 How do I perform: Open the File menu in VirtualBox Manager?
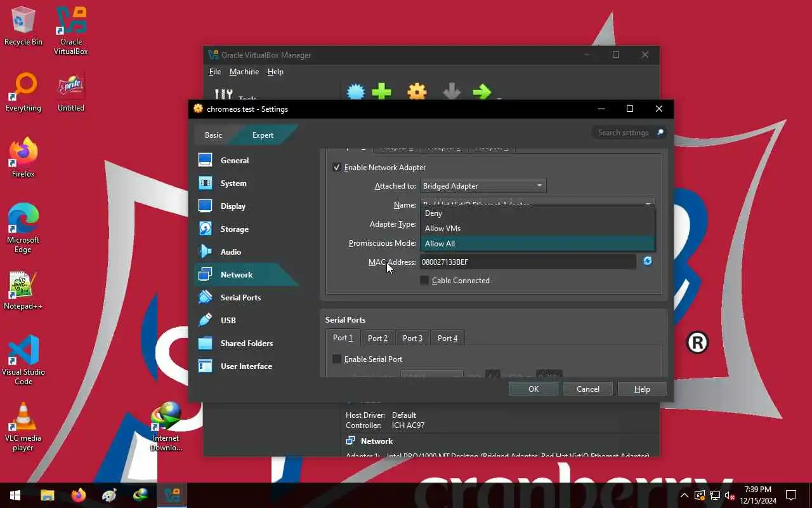point(215,72)
